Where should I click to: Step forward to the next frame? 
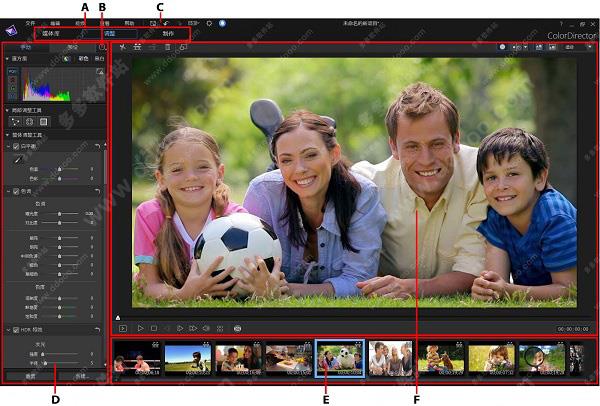pos(179,328)
